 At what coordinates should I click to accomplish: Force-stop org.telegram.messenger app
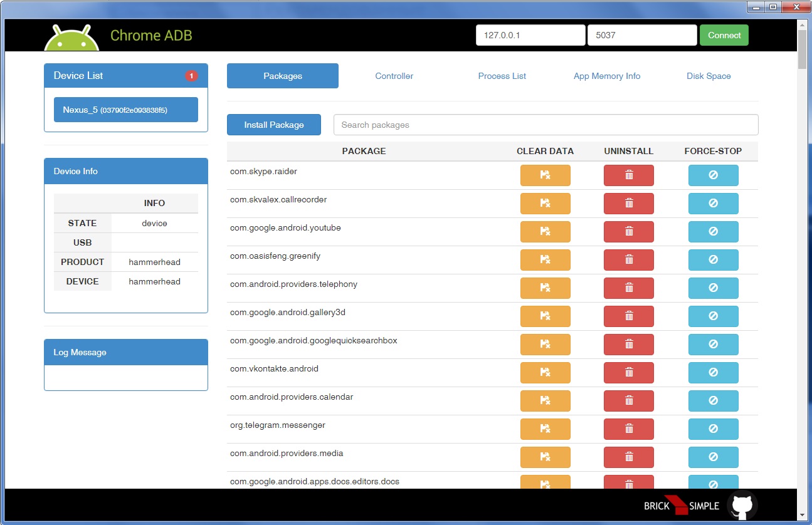(713, 429)
